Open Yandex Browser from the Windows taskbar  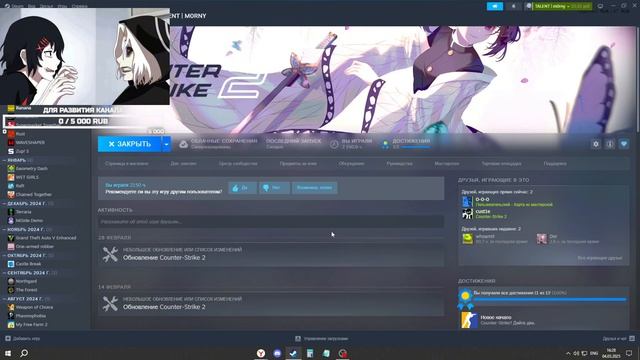tap(261, 353)
